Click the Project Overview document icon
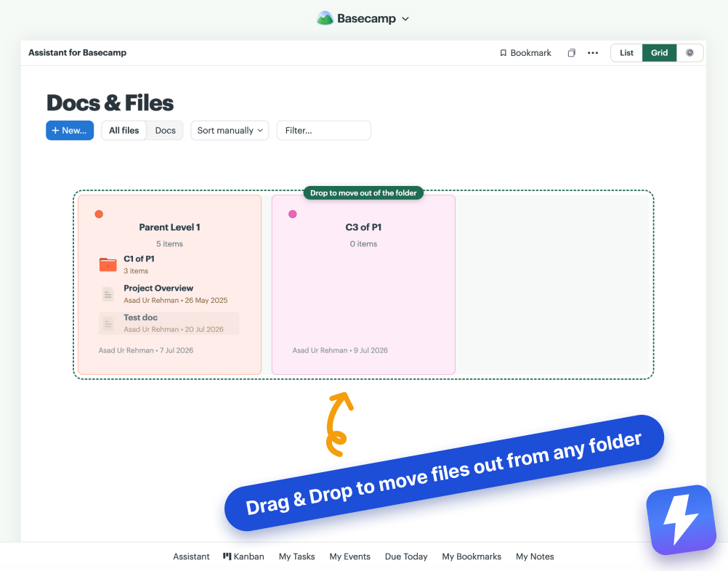This screenshot has height=571, width=728. 108,294
